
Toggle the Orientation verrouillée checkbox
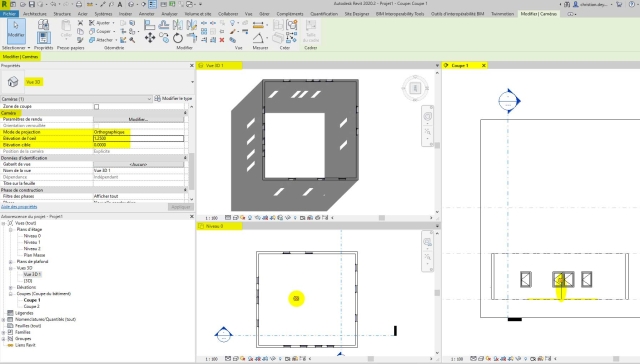point(96,126)
